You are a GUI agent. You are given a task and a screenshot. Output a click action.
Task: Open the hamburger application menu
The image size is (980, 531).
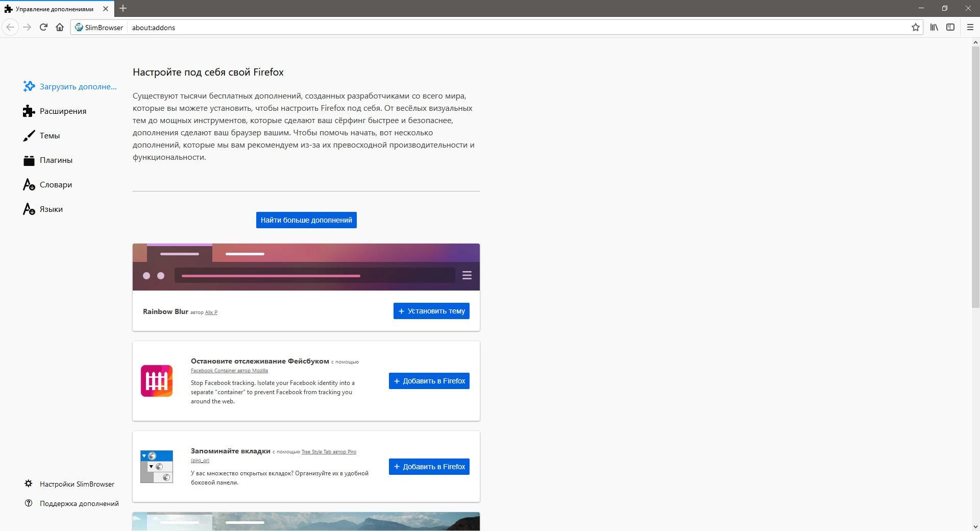click(x=970, y=28)
